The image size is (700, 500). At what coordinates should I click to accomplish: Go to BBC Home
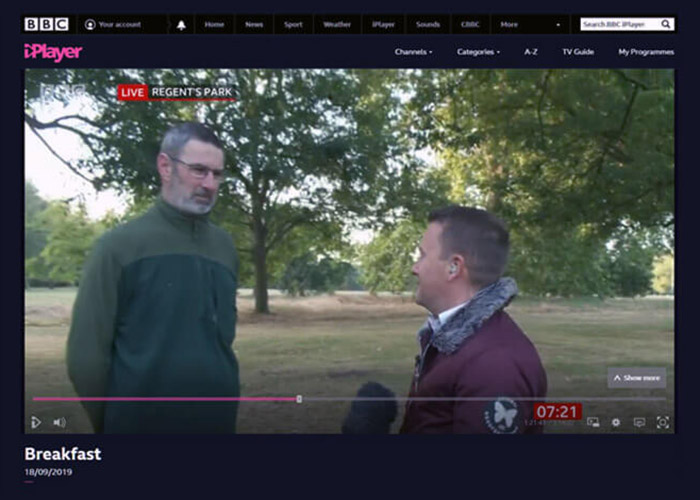pyautogui.click(x=214, y=25)
